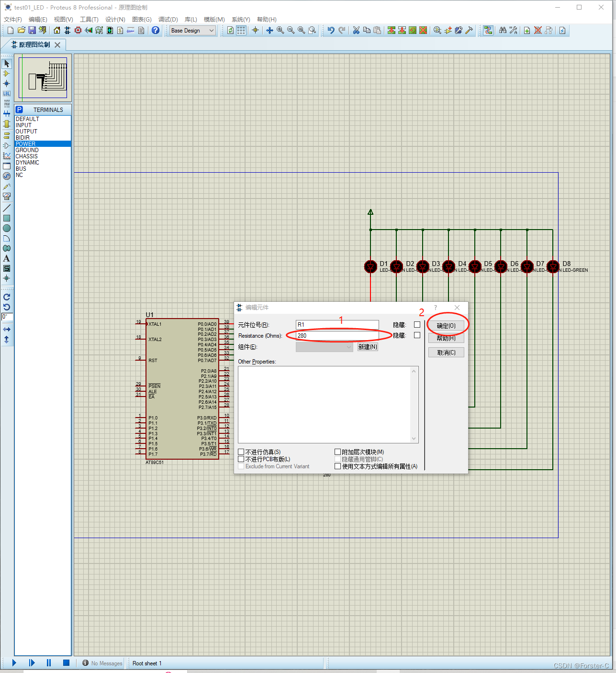
Task: Open the Home page toolbar icon
Action: (57, 30)
